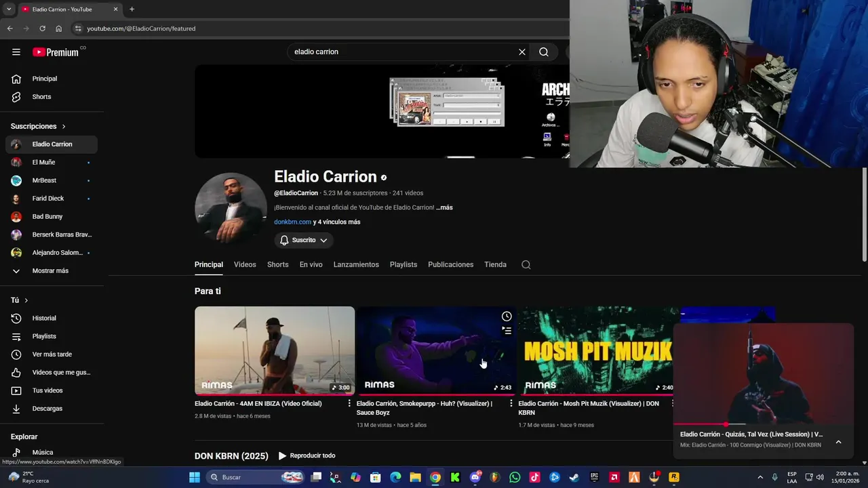
Task: Open El Muñe subscription
Action: click(x=52, y=163)
